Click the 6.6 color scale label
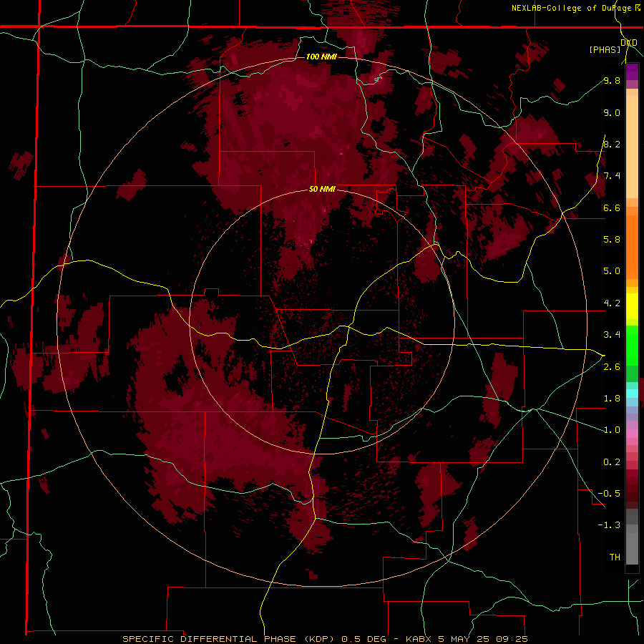Viewport: 644px width, 644px height. coord(612,208)
